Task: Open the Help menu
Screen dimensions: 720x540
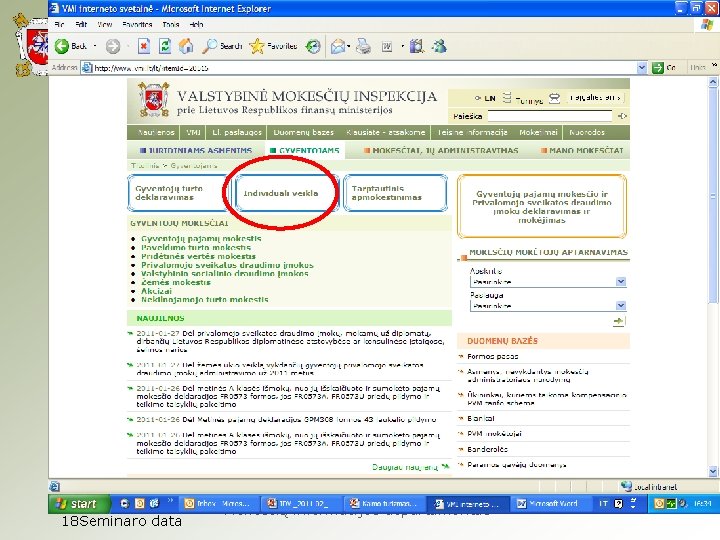Action: pos(196,24)
